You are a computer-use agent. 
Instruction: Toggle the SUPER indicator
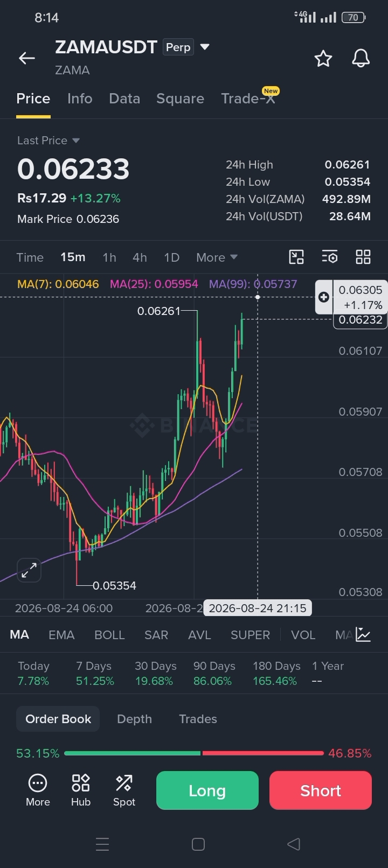click(x=250, y=635)
